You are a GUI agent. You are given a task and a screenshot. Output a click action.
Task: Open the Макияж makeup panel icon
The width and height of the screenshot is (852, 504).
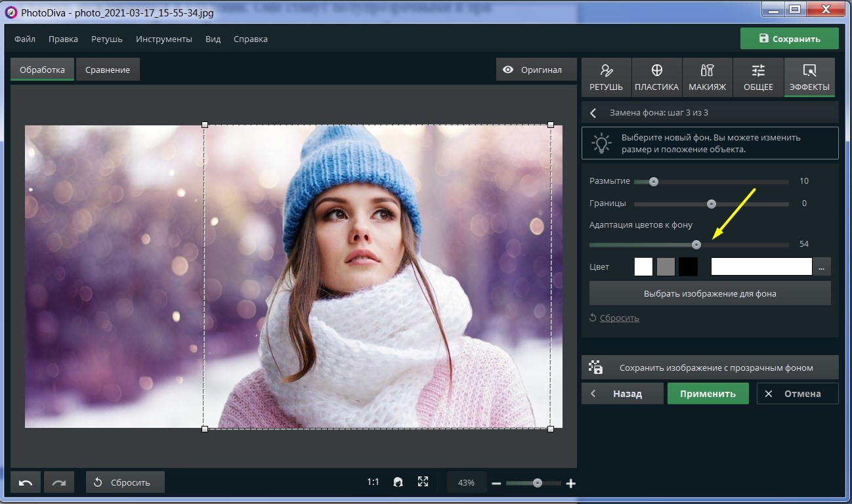pyautogui.click(x=707, y=77)
